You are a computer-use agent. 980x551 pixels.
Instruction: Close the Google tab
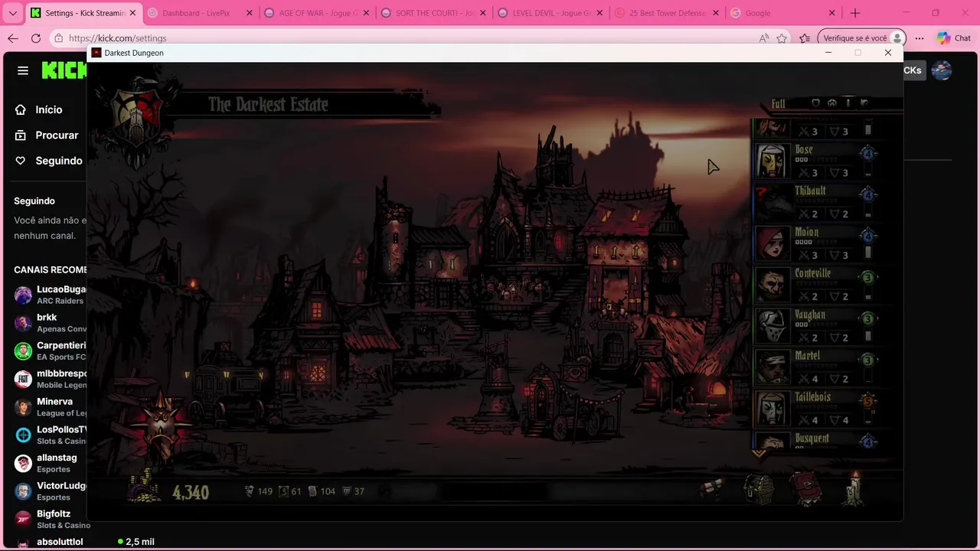(831, 13)
